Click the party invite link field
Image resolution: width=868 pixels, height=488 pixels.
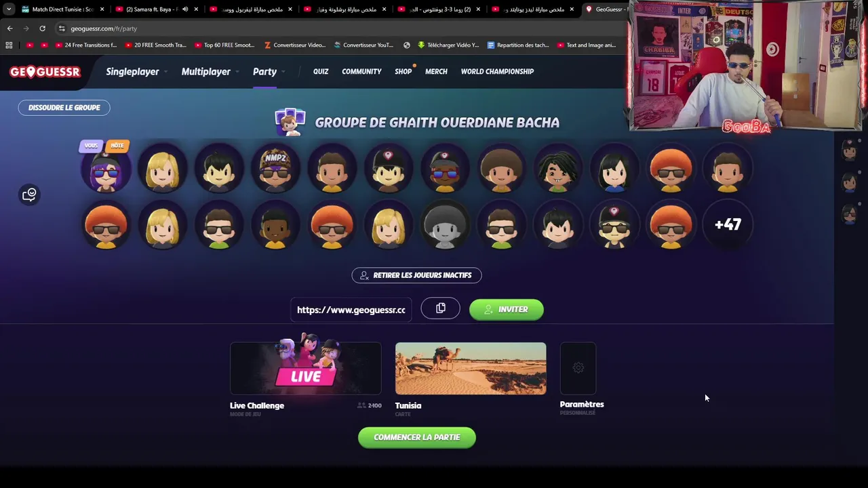click(351, 310)
